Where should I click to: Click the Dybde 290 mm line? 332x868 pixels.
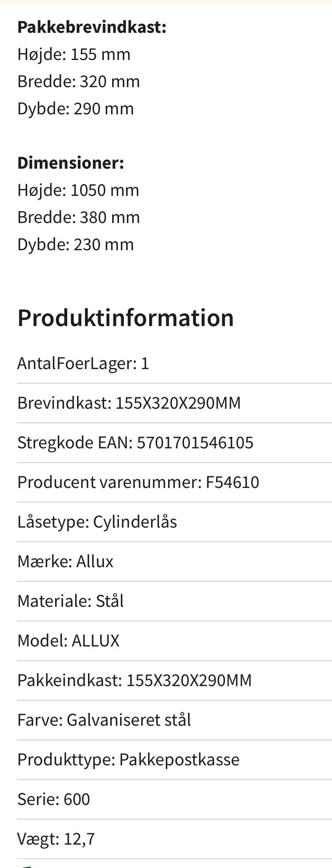click(76, 109)
